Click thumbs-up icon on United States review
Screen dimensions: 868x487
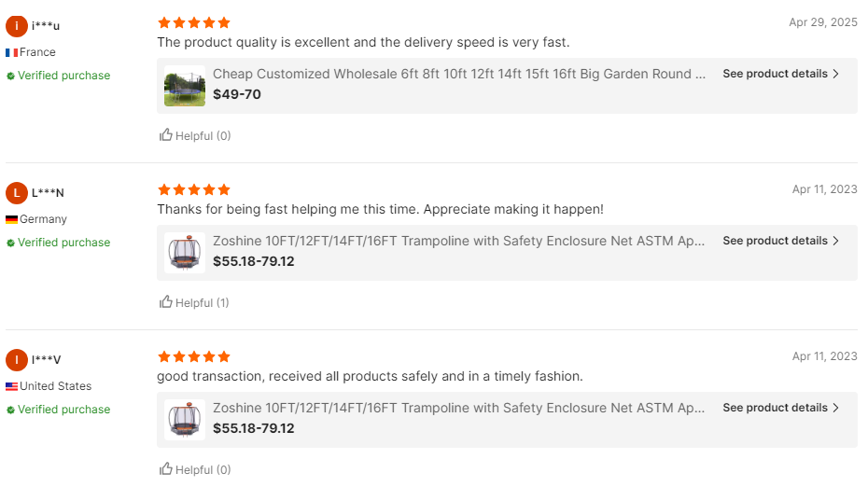click(x=166, y=469)
